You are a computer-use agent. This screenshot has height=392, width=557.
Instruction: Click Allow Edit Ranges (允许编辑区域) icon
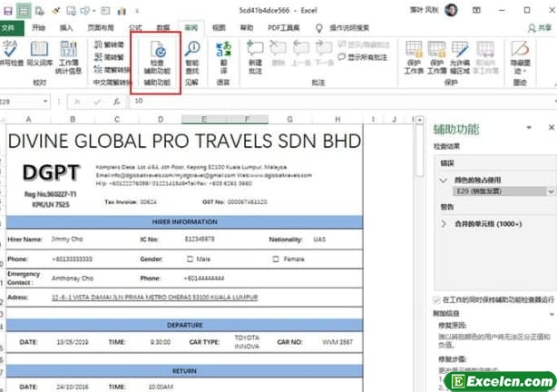tap(460, 57)
